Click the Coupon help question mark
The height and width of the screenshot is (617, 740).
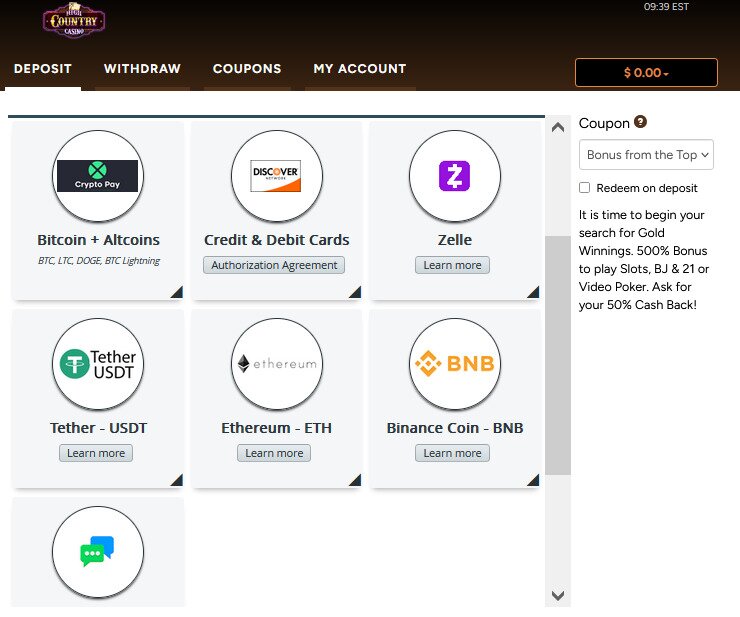pos(640,122)
